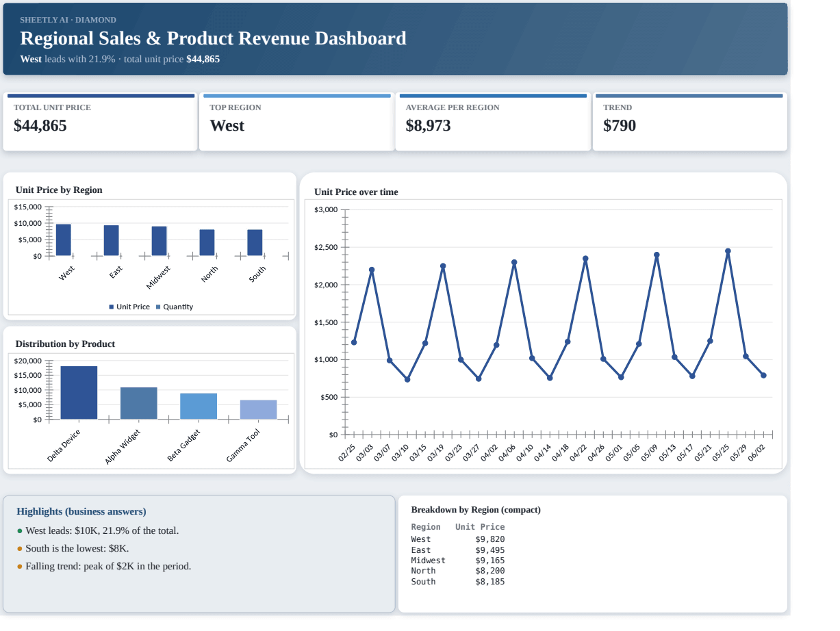Click the first line point at 02/25
The height and width of the screenshot is (631, 840).
354,342
